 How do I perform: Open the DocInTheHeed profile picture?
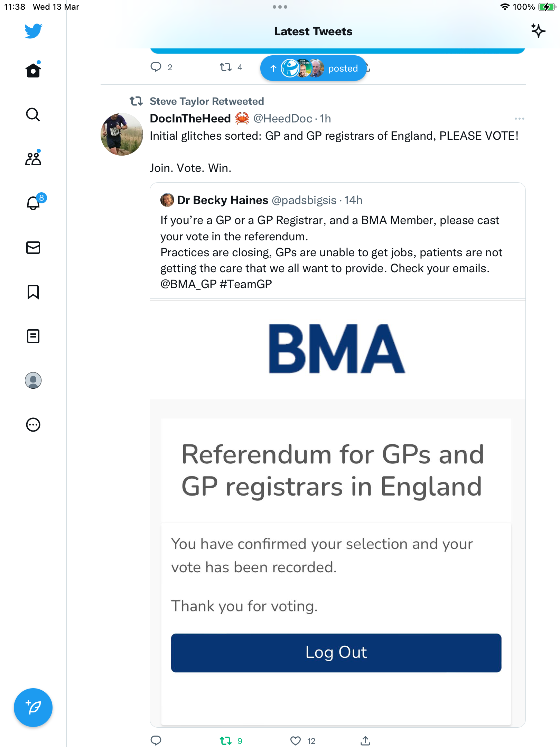[x=122, y=134]
